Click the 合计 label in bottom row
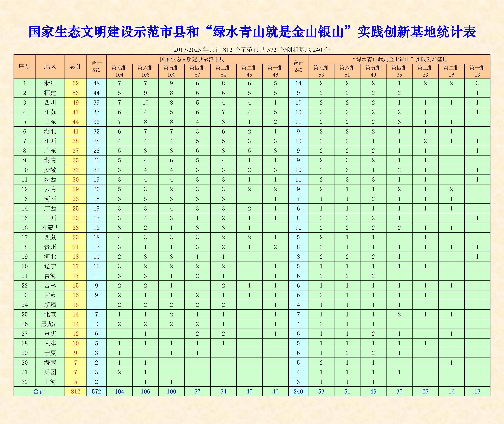This screenshot has width=504, height=424. [39, 392]
